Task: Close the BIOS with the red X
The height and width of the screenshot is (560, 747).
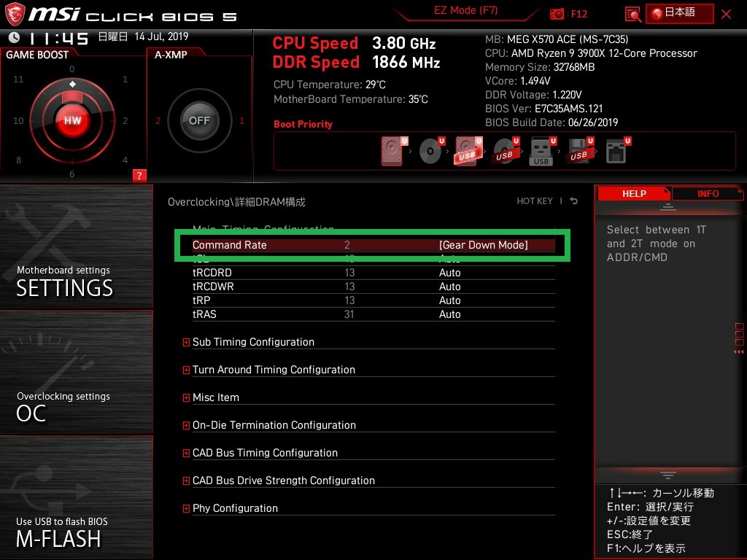Action: pyautogui.click(x=726, y=15)
